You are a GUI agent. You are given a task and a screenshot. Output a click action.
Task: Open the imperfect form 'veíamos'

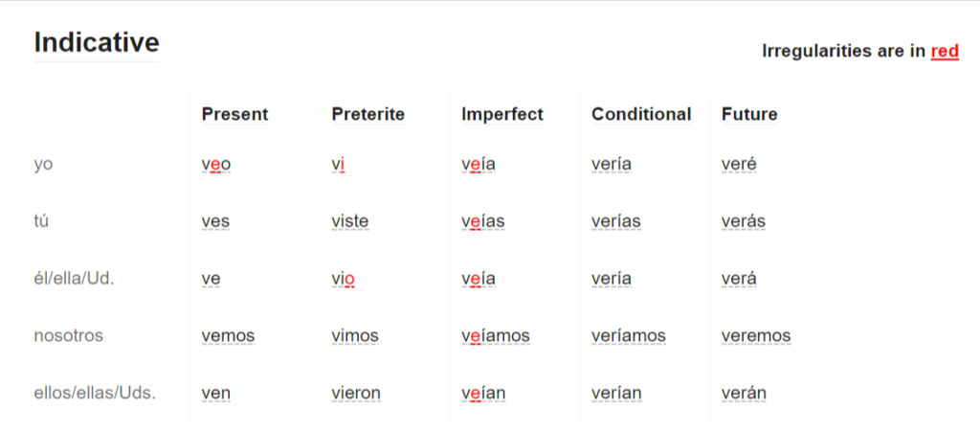pos(496,336)
